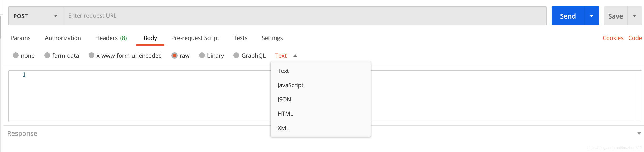The image size is (644, 152).
Task: Collapse the Text format dropdown
Action: [x=295, y=56]
